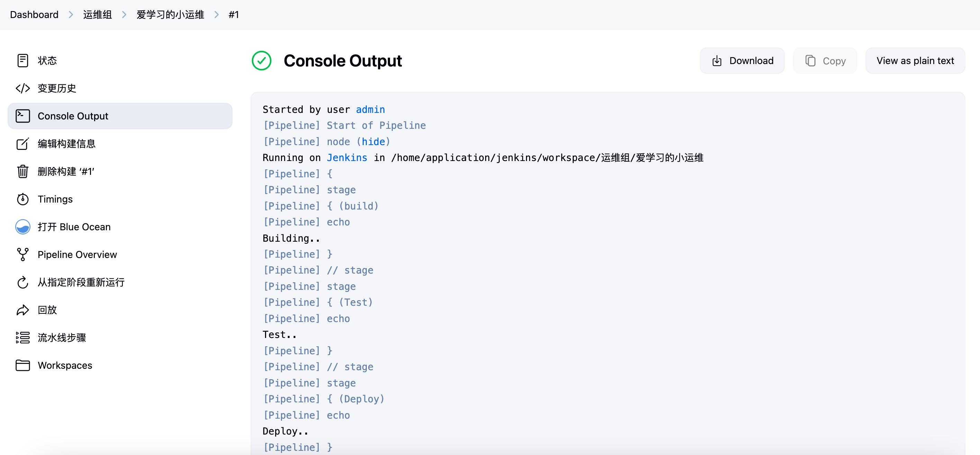The image size is (980, 455).
Task: Open the 流水线步骤 list icon
Action: click(23, 338)
